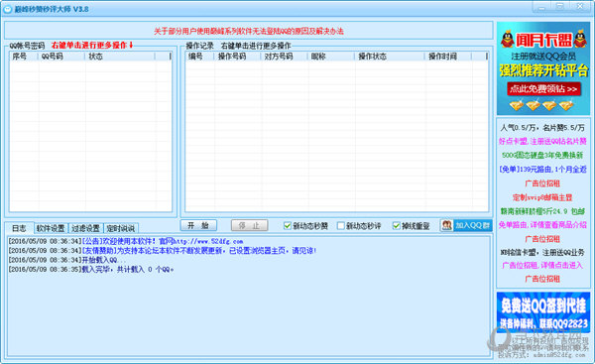The width and height of the screenshot is (595, 364).
Task: Click the 编号 column header
Action: pos(200,57)
